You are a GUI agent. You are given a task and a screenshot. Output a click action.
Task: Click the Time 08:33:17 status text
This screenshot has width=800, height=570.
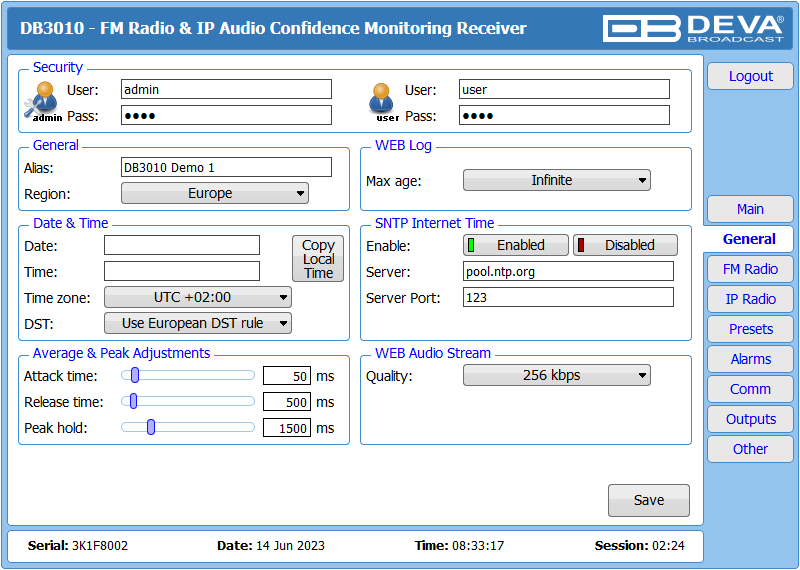coord(459,546)
